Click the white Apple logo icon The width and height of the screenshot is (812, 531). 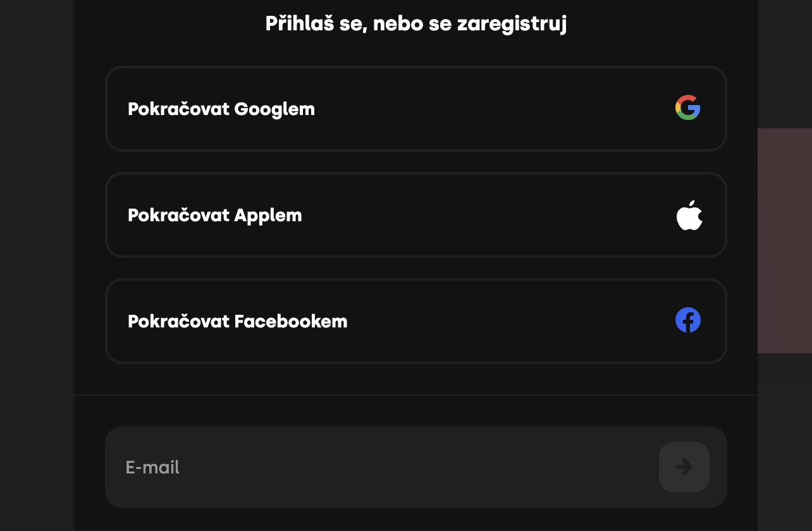[x=689, y=215]
